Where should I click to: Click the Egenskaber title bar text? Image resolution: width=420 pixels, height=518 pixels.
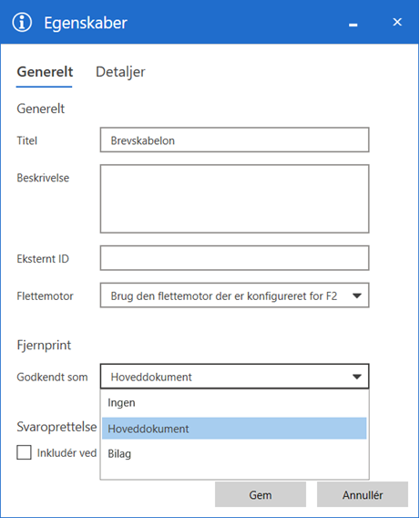point(86,23)
